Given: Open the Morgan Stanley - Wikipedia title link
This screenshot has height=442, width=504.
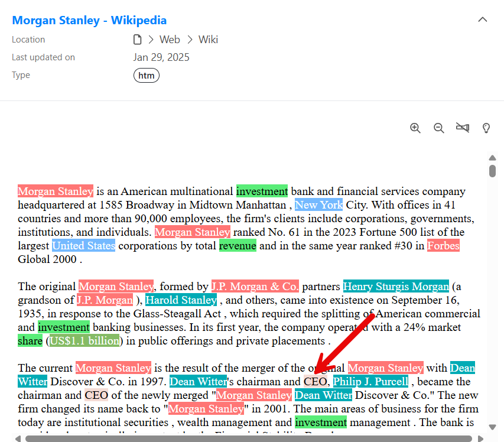Looking at the screenshot, I should point(89,20).
